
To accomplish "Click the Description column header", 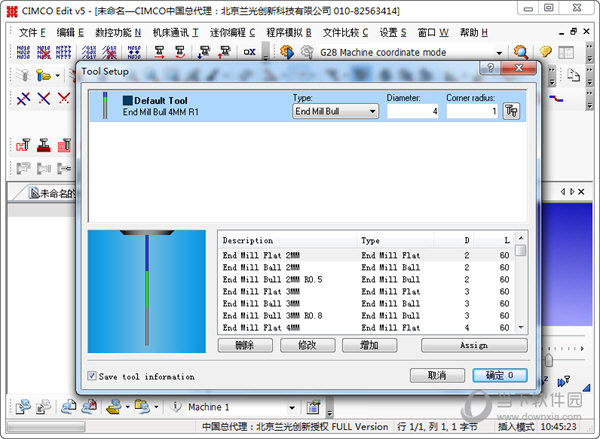I will pyautogui.click(x=288, y=240).
